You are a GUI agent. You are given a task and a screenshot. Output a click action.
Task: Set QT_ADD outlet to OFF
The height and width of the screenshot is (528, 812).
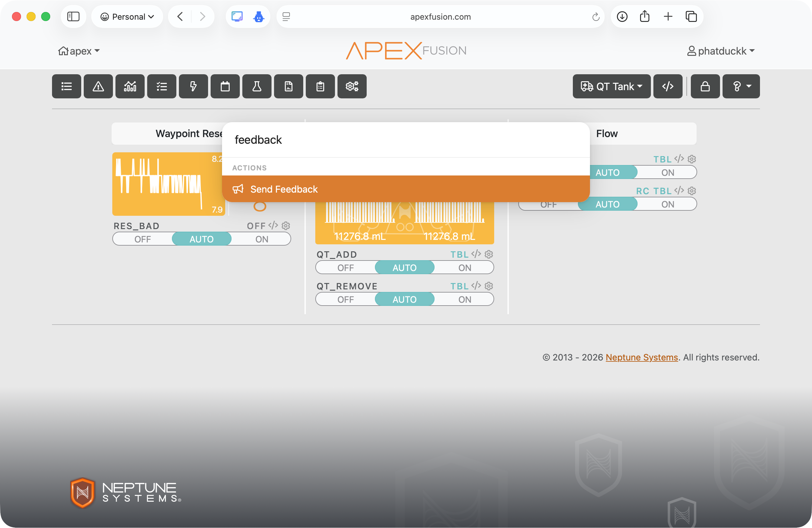click(x=346, y=267)
